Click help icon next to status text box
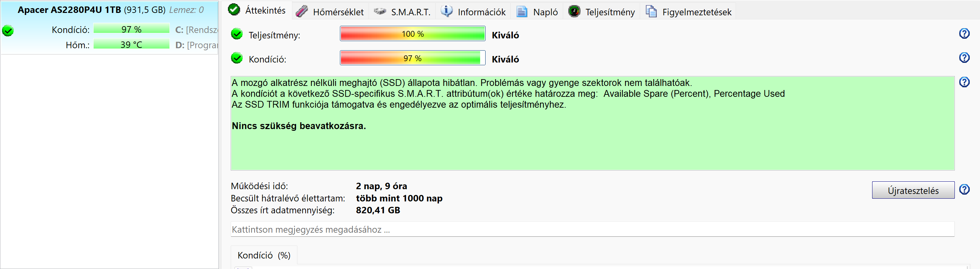 (x=964, y=82)
